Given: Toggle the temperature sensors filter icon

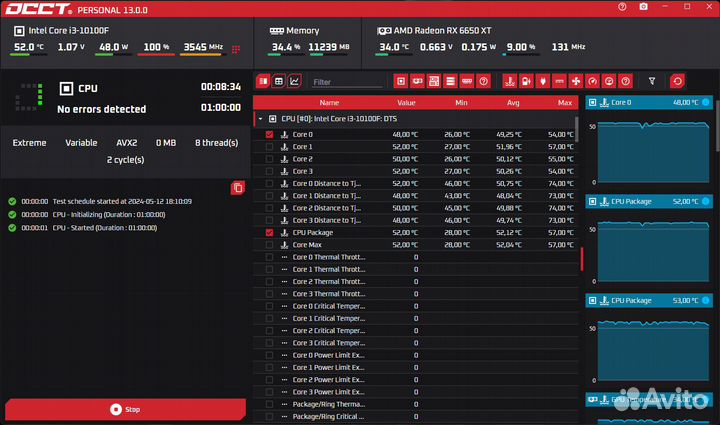Looking at the screenshot, I should click(508, 81).
